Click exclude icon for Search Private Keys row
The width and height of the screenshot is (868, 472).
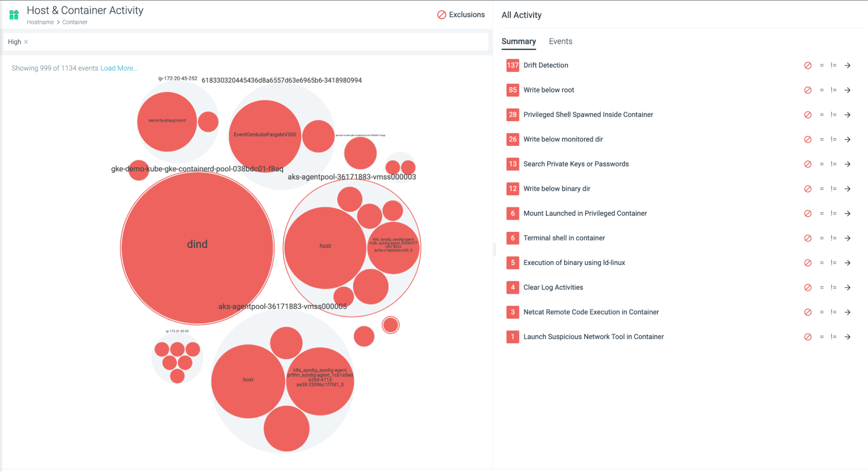(808, 164)
